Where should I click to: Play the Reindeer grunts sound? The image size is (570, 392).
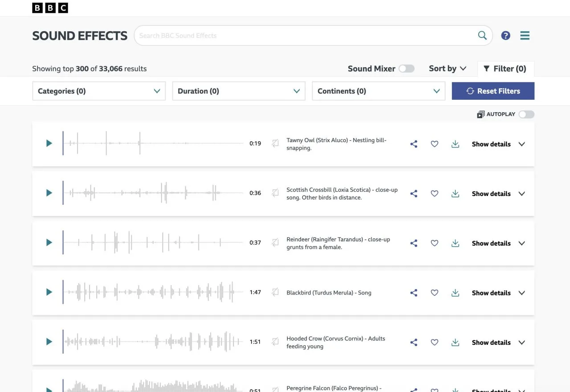49,243
